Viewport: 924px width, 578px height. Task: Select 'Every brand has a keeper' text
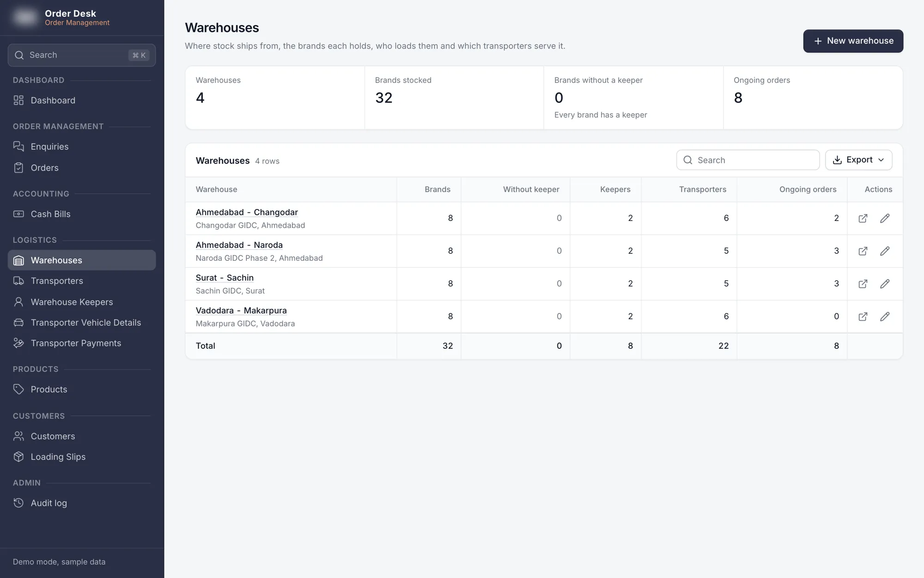[x=601, y=115]
